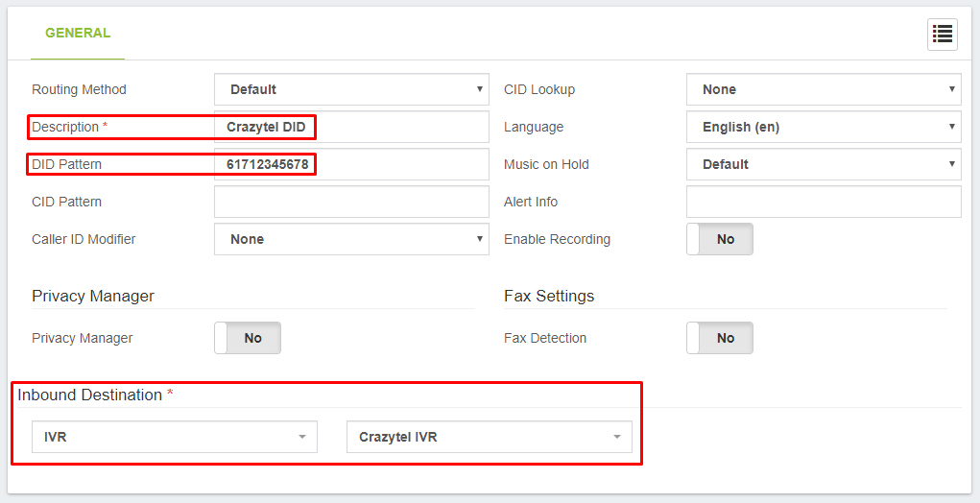Expand the Crazytel IVR dropdown
This screenshot has height=503, width=980.
[x=489, y=437]
